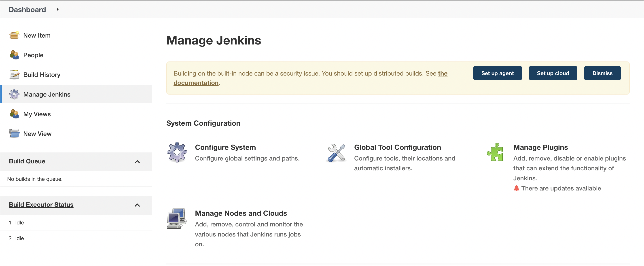Open the Configure System title link
The image size is (644, 266).
click(x=225, y=147)
